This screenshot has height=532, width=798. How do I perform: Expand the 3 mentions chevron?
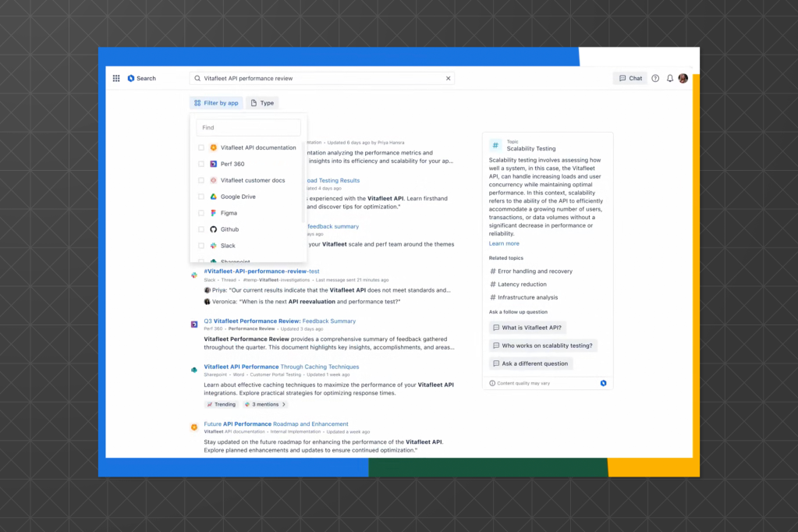pos(284,404)
